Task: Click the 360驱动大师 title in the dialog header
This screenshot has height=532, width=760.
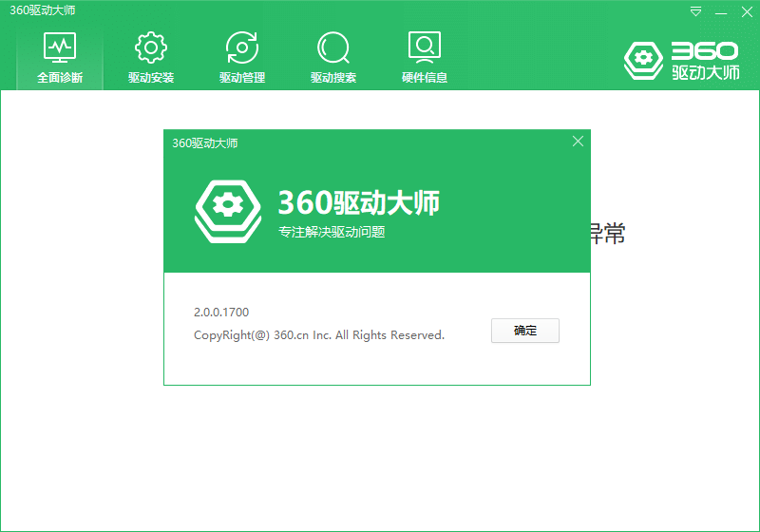Action: click(x=204, y=142)
